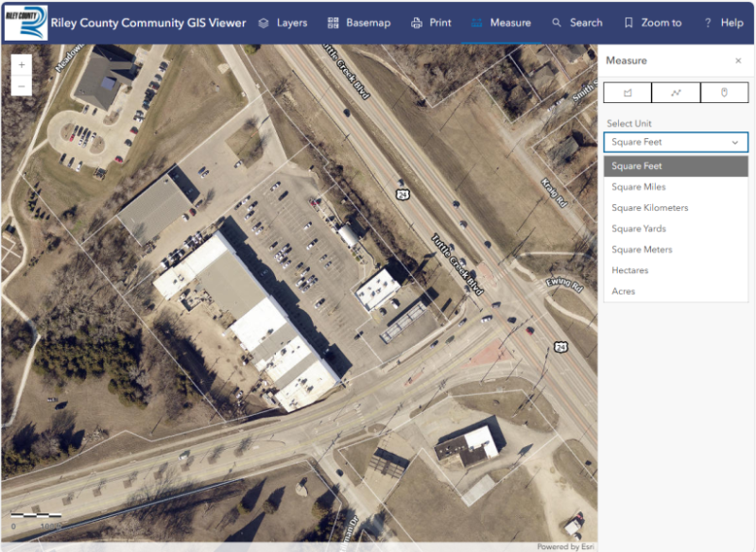
Task: Open the Zoom to bookmarks
Action: click(x=653, y=23)
